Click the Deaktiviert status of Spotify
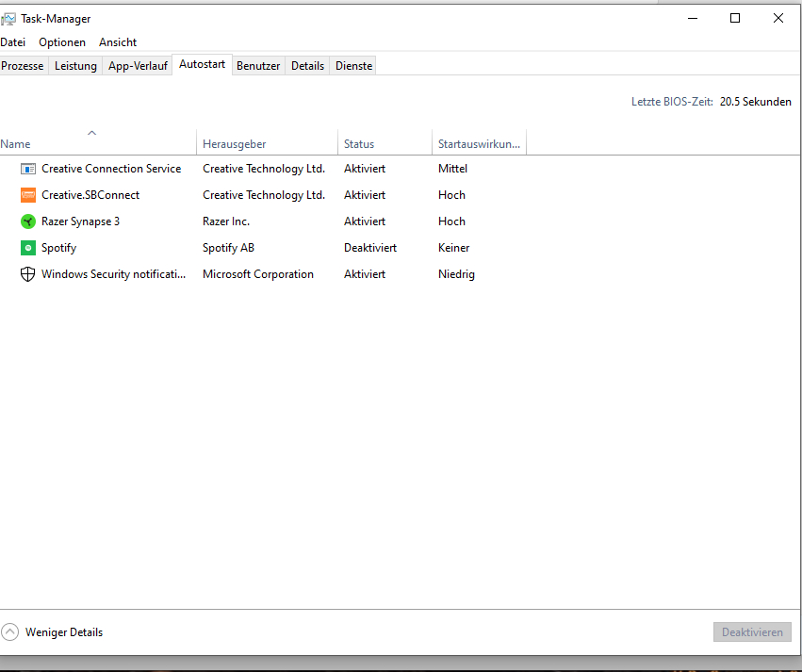The width and height of the screenshot is (802, 672). [370, 248]
